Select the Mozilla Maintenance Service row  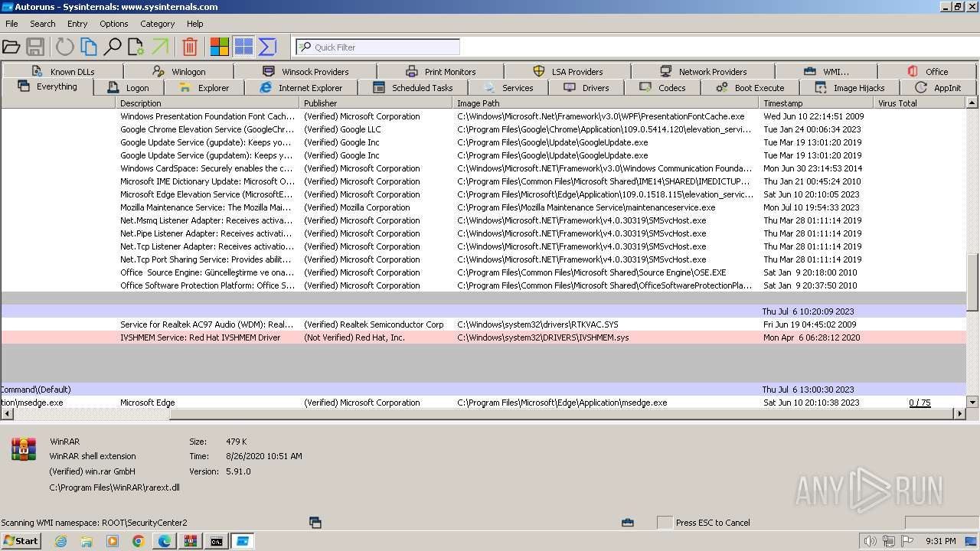(483, 207)
